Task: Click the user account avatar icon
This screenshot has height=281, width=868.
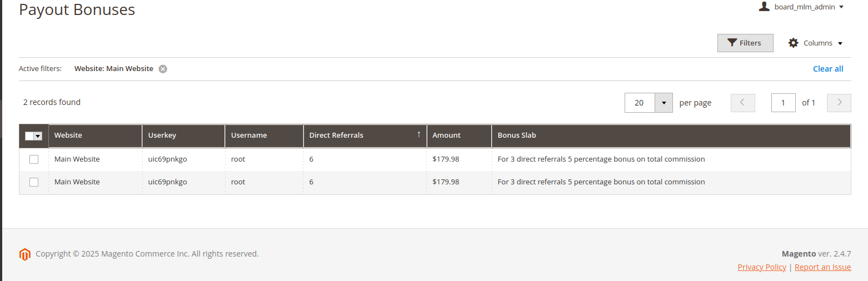Action: click(764, 7)
